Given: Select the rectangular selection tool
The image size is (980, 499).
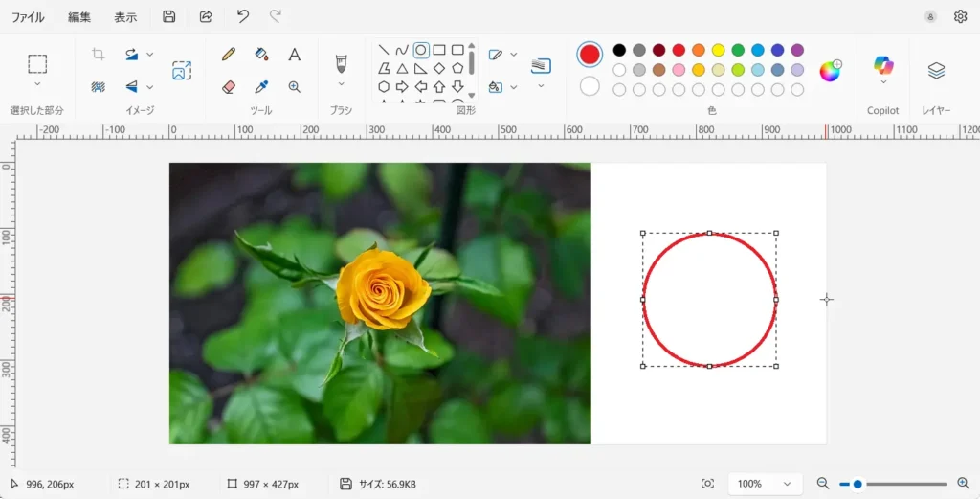Looking at the screenshot, I should (37, 64).
